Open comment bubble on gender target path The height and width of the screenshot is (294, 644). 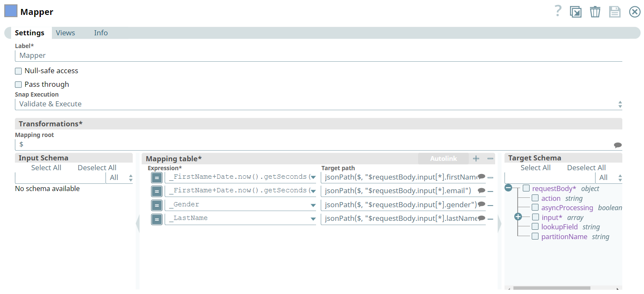pos(482,204)
